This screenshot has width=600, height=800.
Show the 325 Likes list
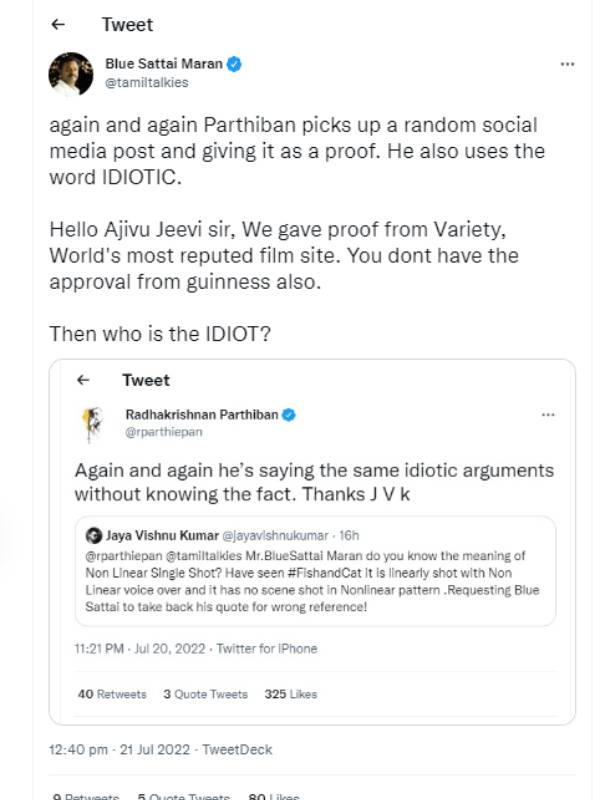coord(290,693)
